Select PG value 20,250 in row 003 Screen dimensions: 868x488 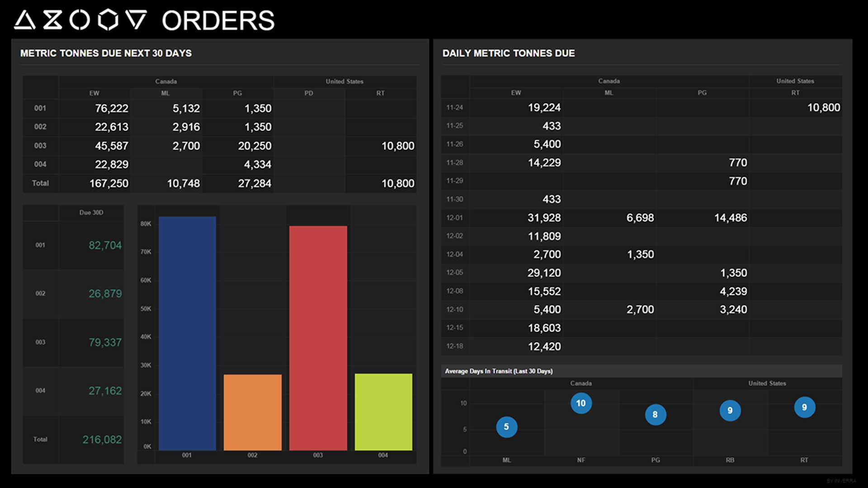coord(255,146)
